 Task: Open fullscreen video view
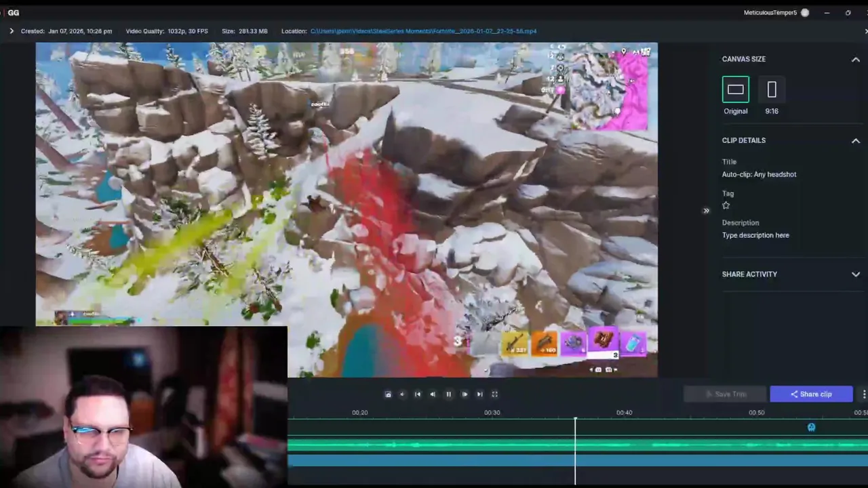494,394
